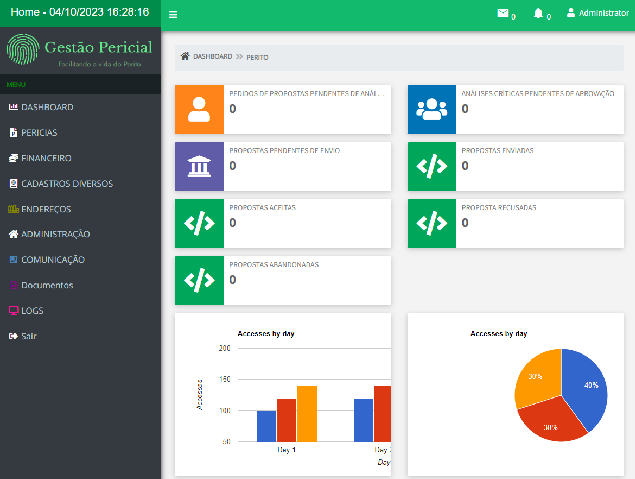Click the home icon in breadcrumb
Screen dimensions: 635x479
(x=185, y=57)
